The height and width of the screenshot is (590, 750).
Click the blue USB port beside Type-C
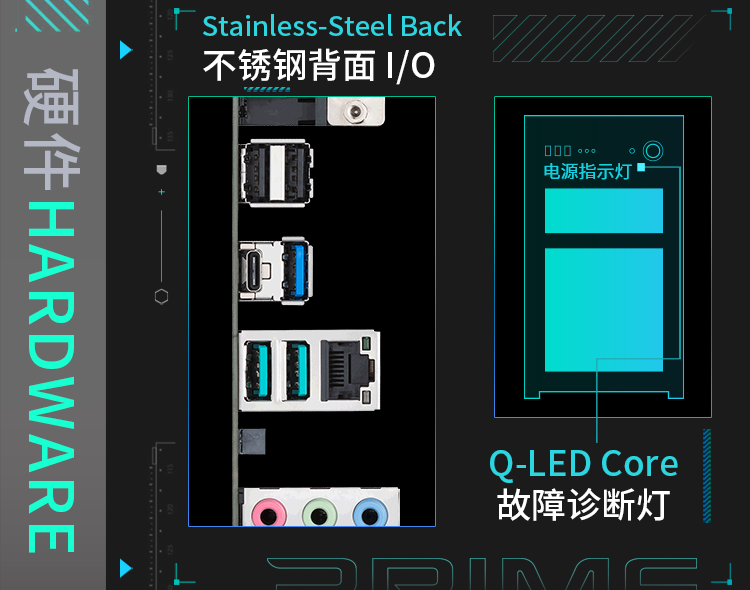pyautogui.click(x=296, y=271)
